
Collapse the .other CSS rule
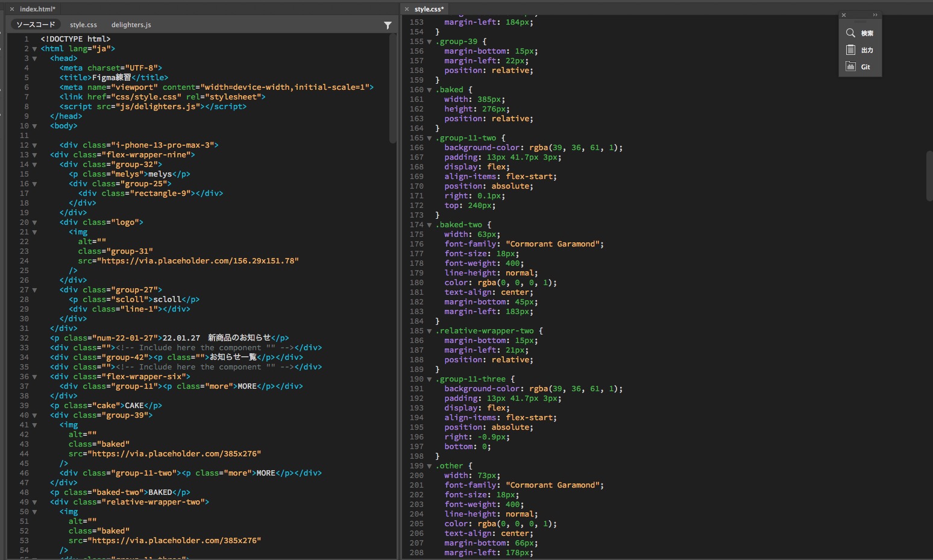(x=429, y=466)
